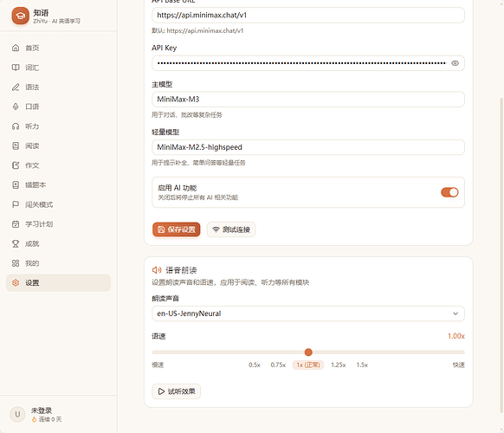The height and width of the screenshot is (433, 504).
Task: Open the 学习计划 study plan calendar icon
Action: [x=16, y=224]
